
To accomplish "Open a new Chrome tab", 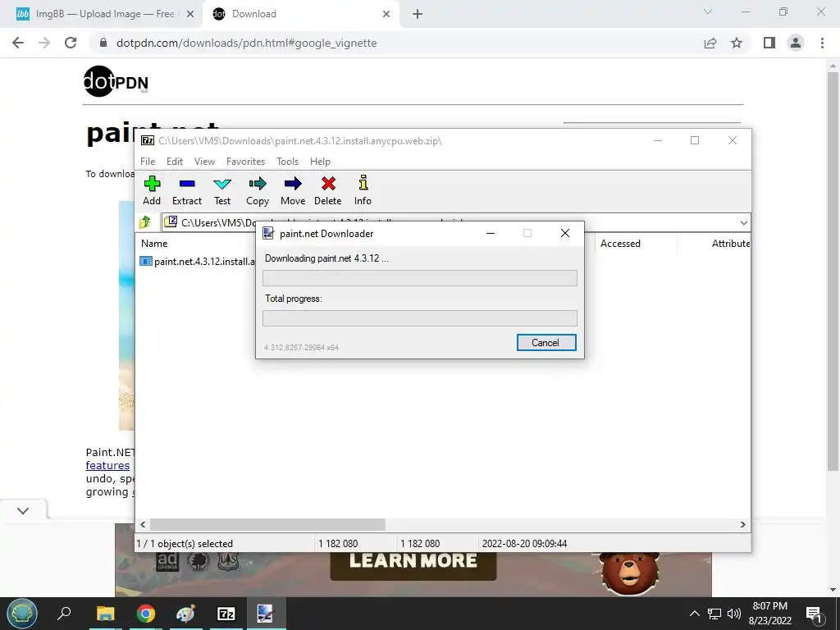I will click(418, 15).
